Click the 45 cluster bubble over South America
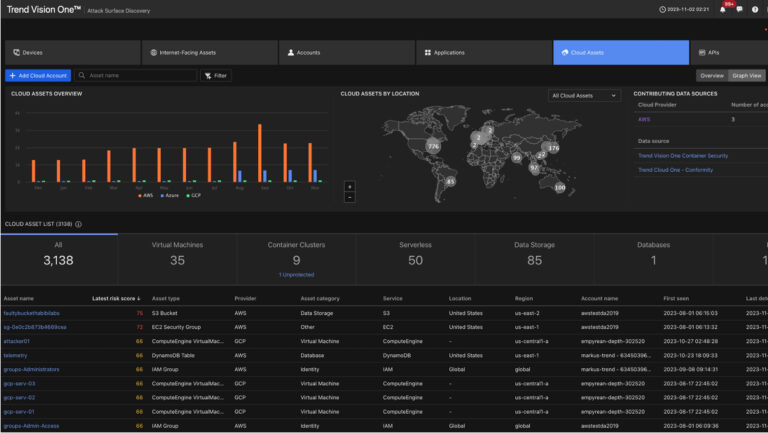The width and height of the screenshot is (768, 433). [x=451, y=182]
